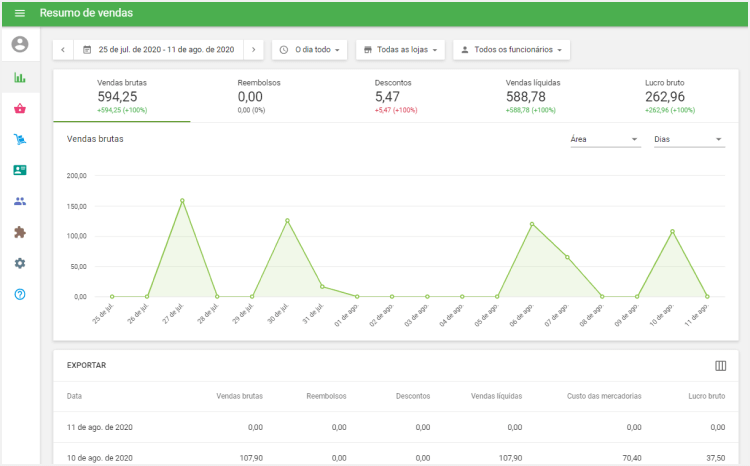This screenshot has height=466, width=750.
Task: Click the EXPORTAR button
Action: [x=86, y=366]
